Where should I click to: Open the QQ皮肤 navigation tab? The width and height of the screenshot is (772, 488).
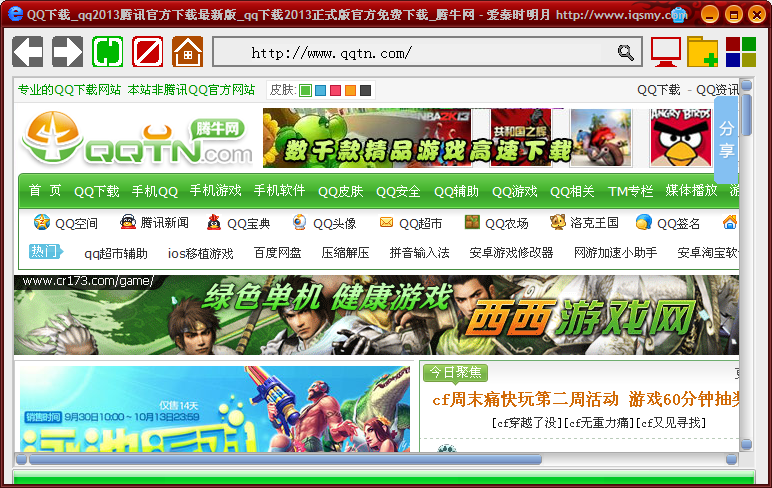[x=340, y=191]
